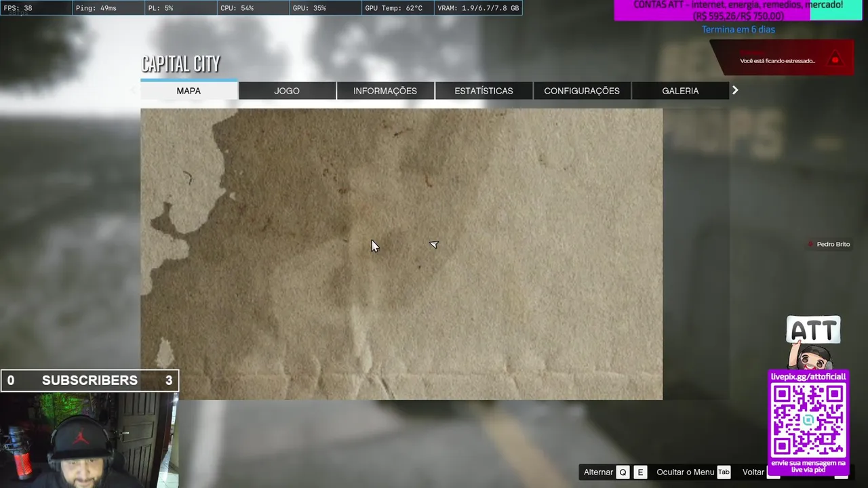Screen dimensions: 868x488
Task: Switch to the JOGO tab
Action: click(x=287, y=91)
